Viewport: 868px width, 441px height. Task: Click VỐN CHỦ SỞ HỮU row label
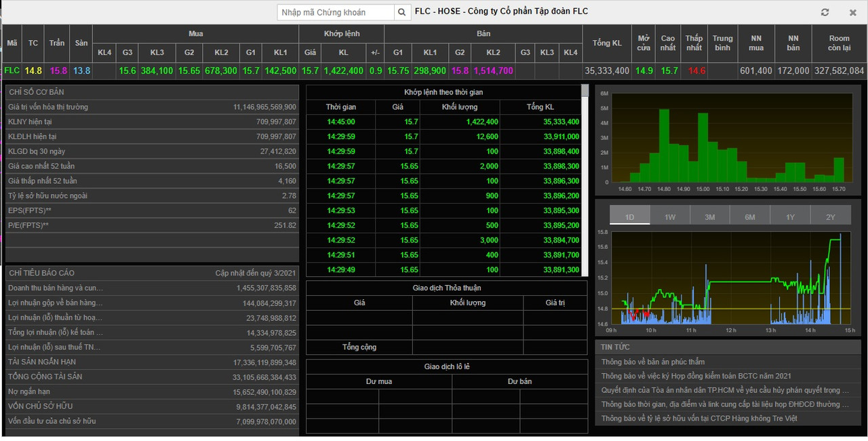point(40,406)
